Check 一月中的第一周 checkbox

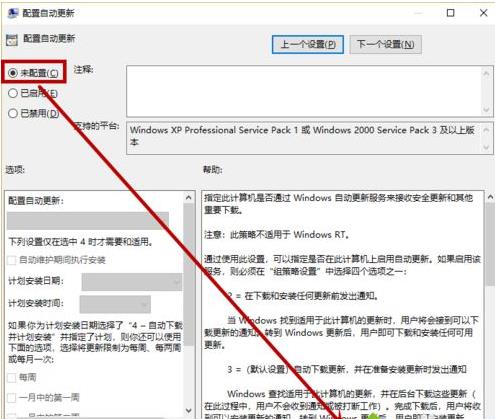12,397
